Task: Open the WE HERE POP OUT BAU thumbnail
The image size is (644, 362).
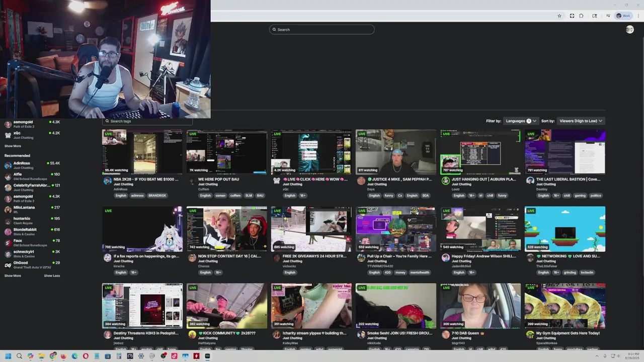Action: (x=227, y=152)
